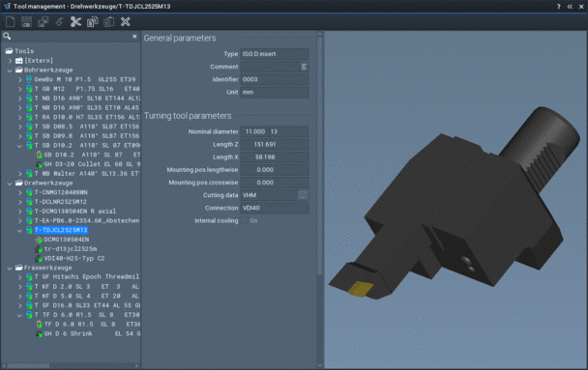
Task: Click the tree horizontal scrollbar
Action: (x=71, y=365)
